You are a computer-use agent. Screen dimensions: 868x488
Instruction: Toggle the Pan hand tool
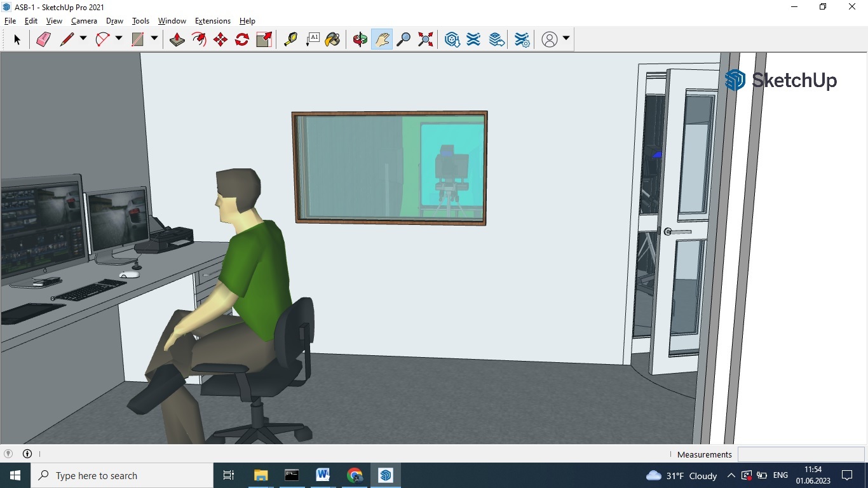pyautogui.click(x=382, y=39)
